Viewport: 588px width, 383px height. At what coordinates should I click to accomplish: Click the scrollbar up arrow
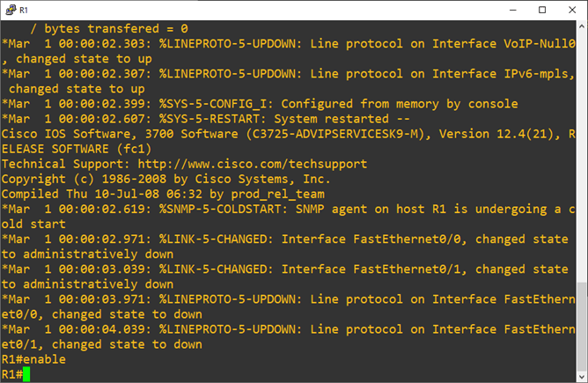click(581, 28)
